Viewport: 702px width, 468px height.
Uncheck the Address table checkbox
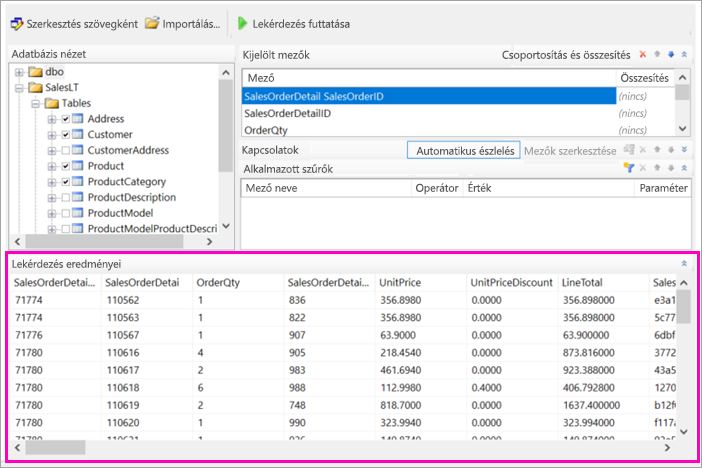[x=66, y=119]
